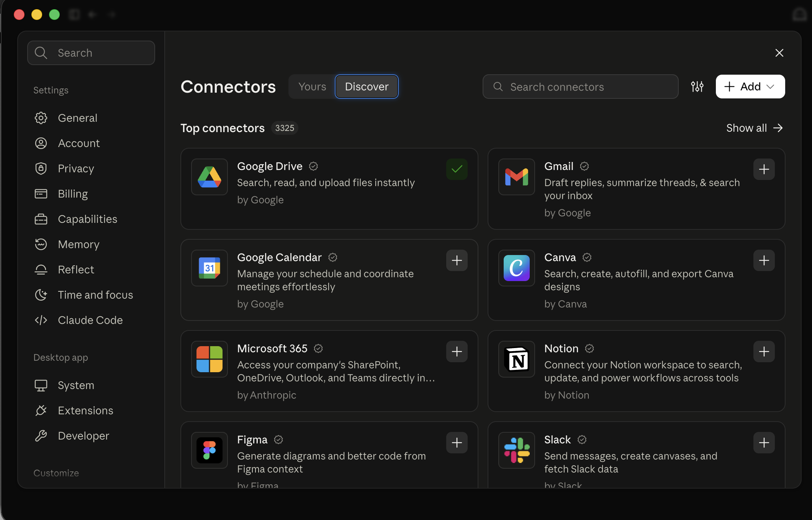Open the Add connector dropdown

pyautogui.click(x=750, y=87)
